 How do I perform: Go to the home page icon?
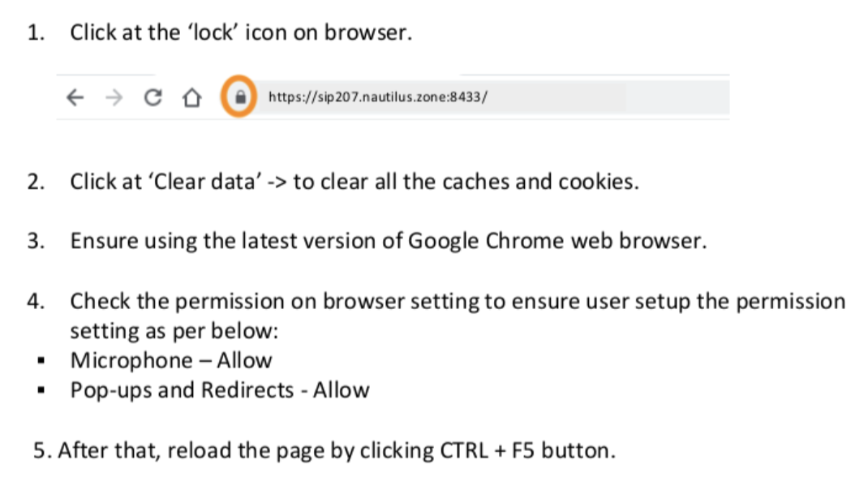pyautogui.click(x=191, y=97)
